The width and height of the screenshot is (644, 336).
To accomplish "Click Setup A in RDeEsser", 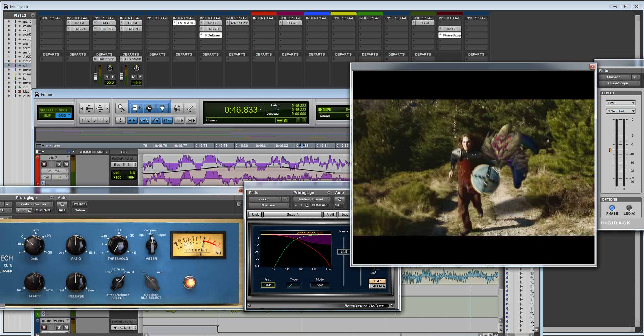I will pyautogui.click(x=292, y=215).
